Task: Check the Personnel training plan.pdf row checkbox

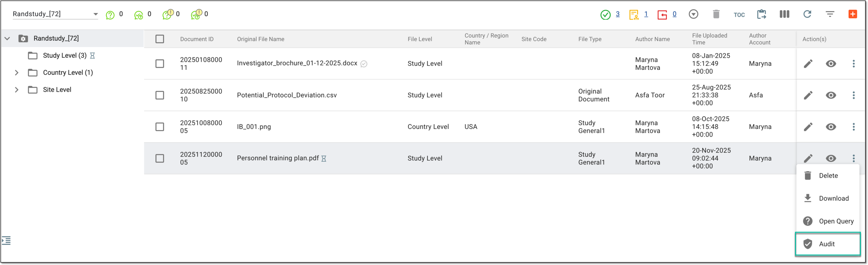Action: point(160,159)
